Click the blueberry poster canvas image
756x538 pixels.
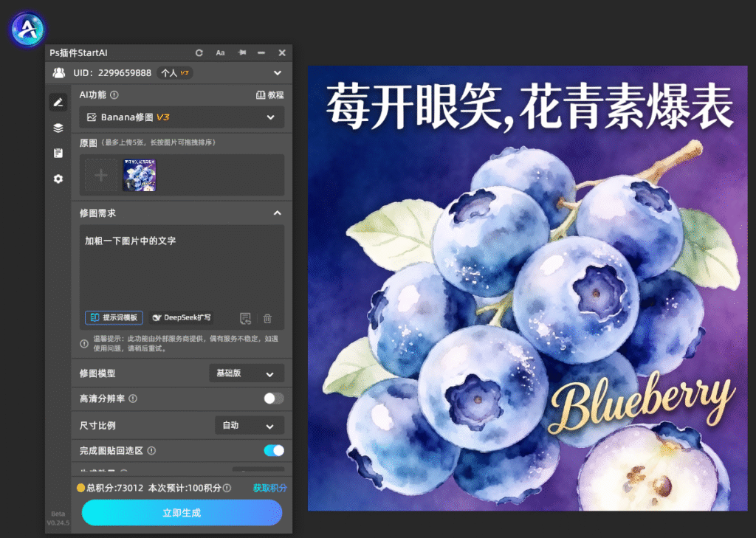click(x=527, y=289)
